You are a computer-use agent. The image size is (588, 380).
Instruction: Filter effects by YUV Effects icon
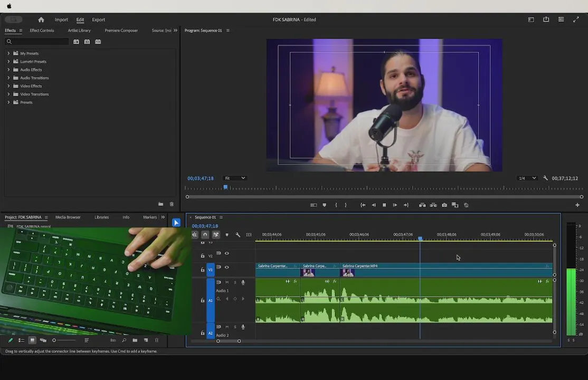(x=98, y=42)
